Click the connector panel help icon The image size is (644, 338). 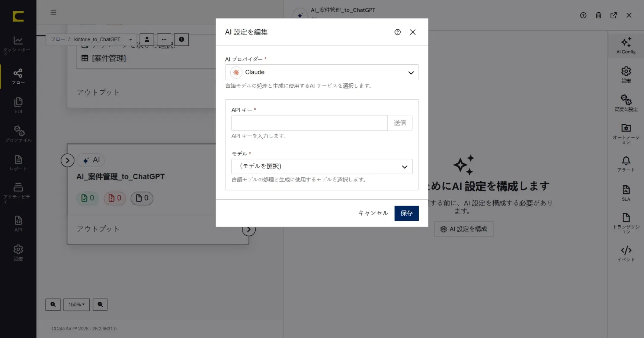[x=583, y=15]
